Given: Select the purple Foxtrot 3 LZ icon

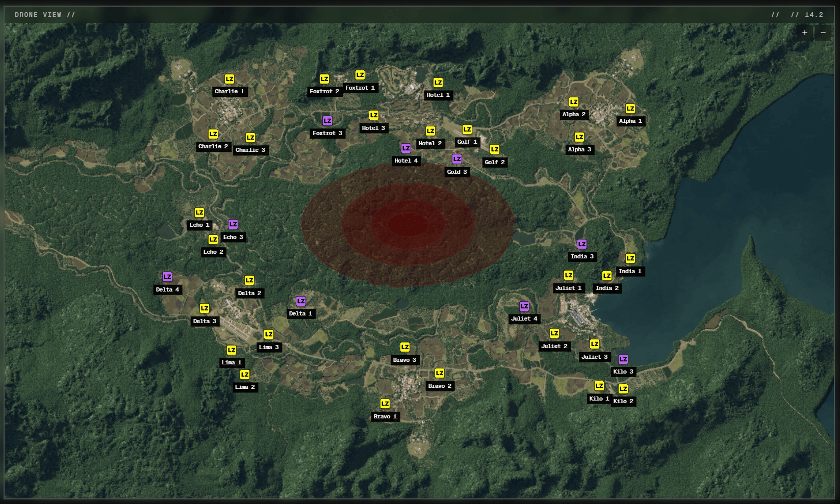Looking at the screenshot, I should tap(327, 121).
